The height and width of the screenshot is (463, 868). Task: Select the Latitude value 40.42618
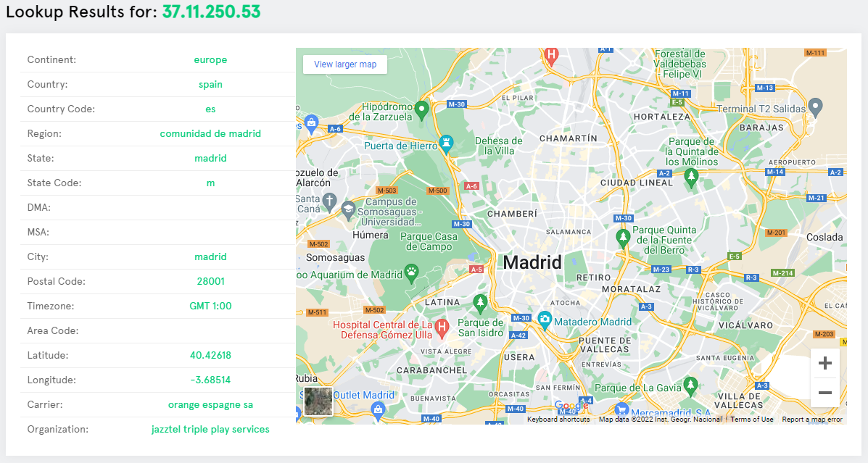pyautogui.click(x=210, y=355)
